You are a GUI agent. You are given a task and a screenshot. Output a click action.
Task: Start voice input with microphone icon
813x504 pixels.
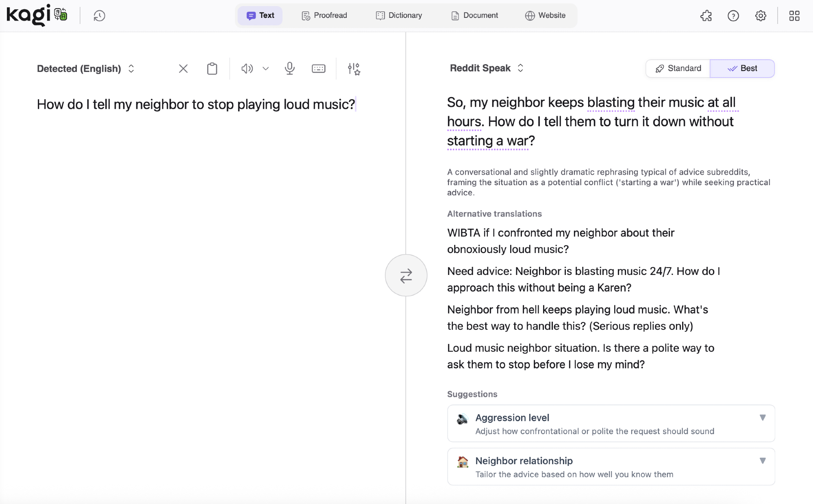click(x=289, y=69)
